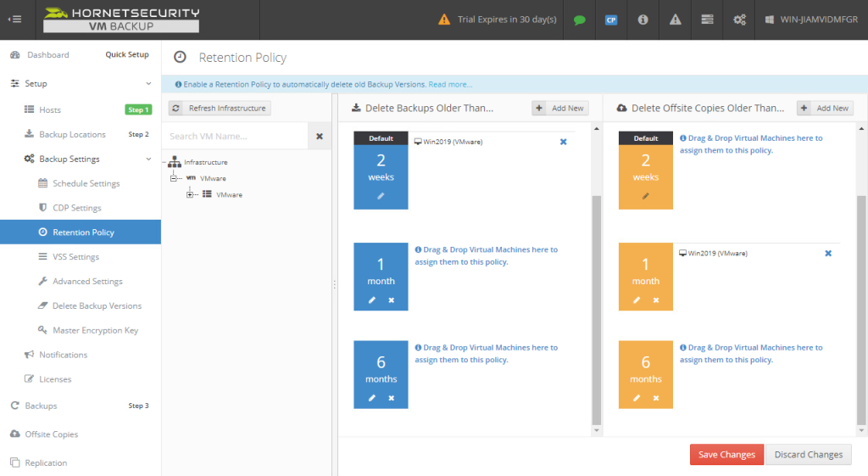Open the alerts triangle icon in header
868x476 pixels.
pos(676,20)
